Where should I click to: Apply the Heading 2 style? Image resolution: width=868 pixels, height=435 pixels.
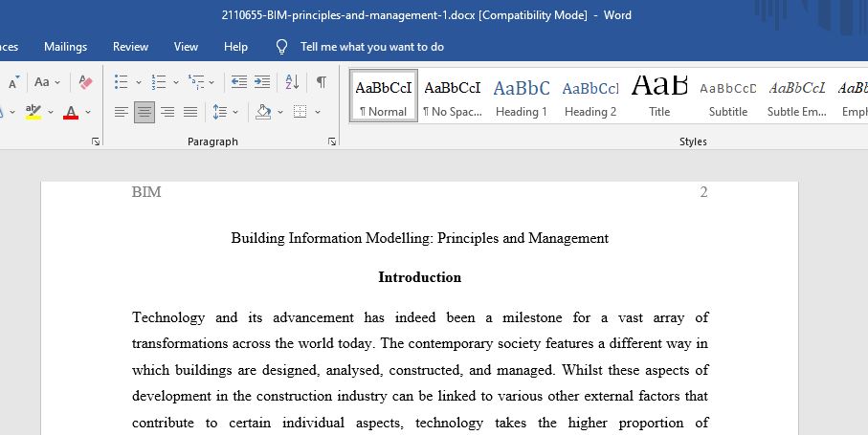coord(590,96)
